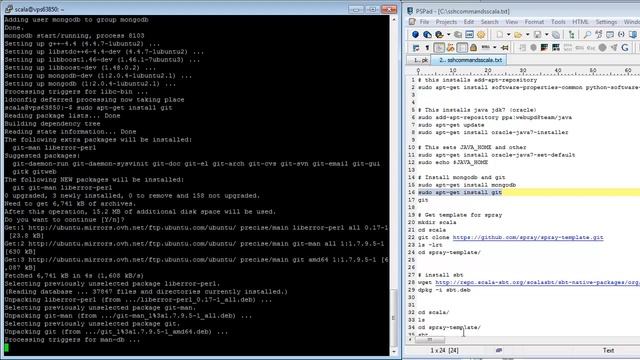Expand the New file dropdown arrow
The image size is (640, 360).
[x=509, y=35]
